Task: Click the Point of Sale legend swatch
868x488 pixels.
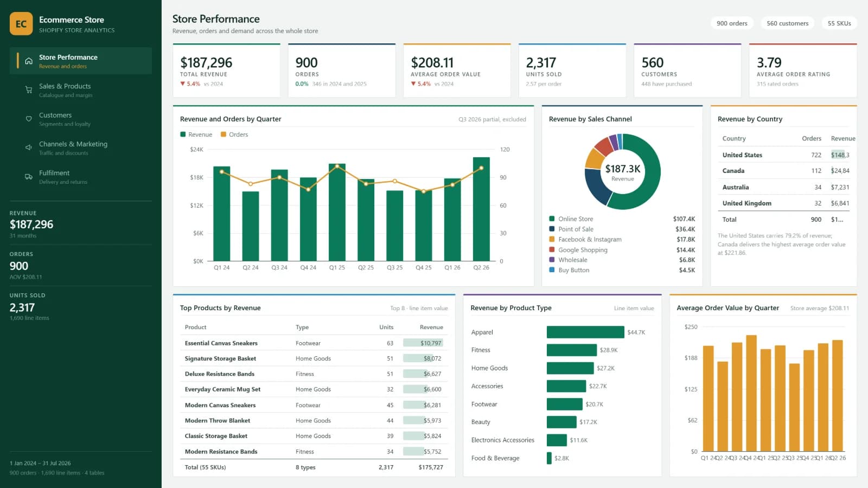Action: click(552, 229)
